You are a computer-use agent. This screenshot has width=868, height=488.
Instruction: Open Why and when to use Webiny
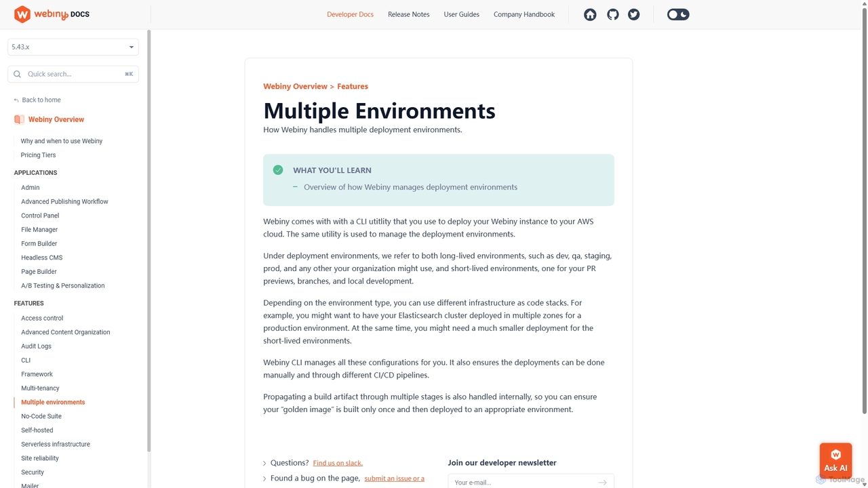(62, 141)
